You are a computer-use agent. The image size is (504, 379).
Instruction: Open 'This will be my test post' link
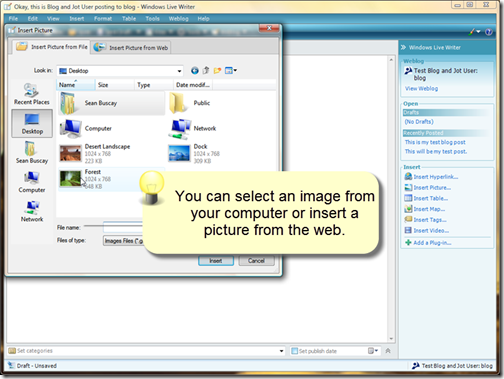coord(436,152)
